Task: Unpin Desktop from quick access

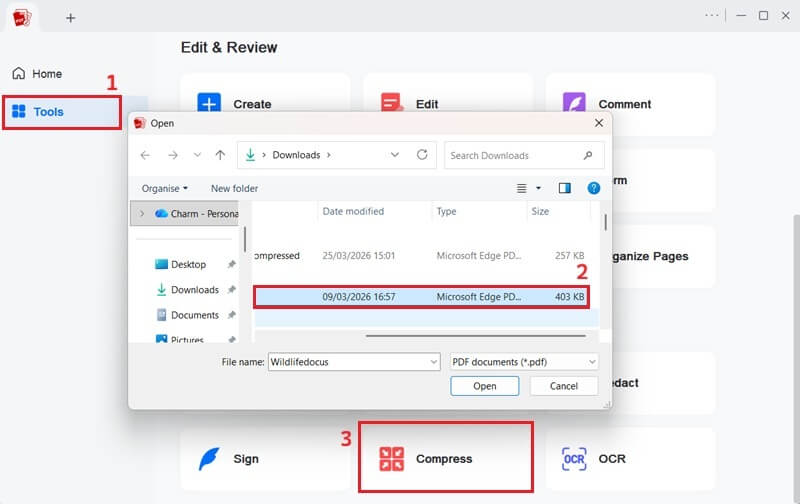Action: pyautogui.click(x=232, y=264)
